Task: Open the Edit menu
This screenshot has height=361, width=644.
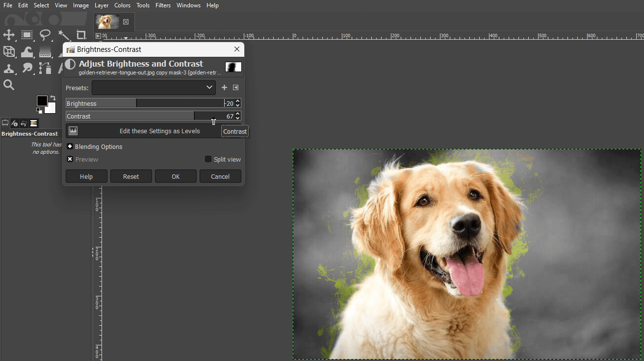Action: click(23, 5)
